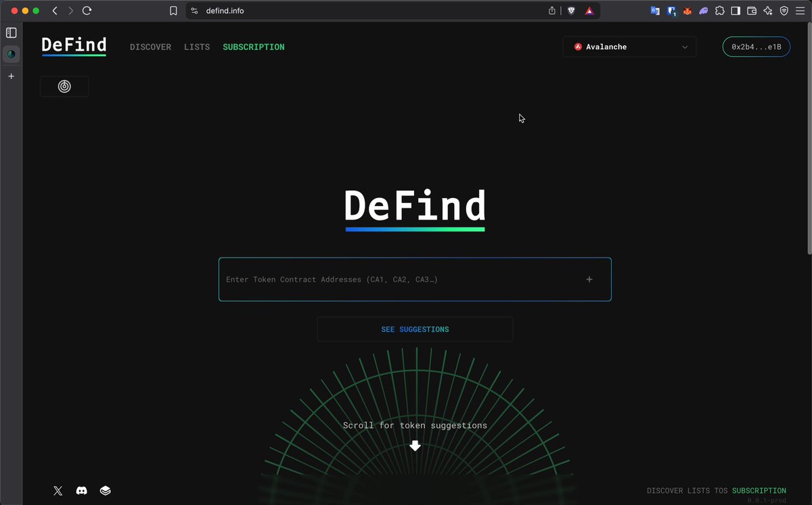
Task: Click the Brave Shields lion icon
Action: tap(571, 11)
